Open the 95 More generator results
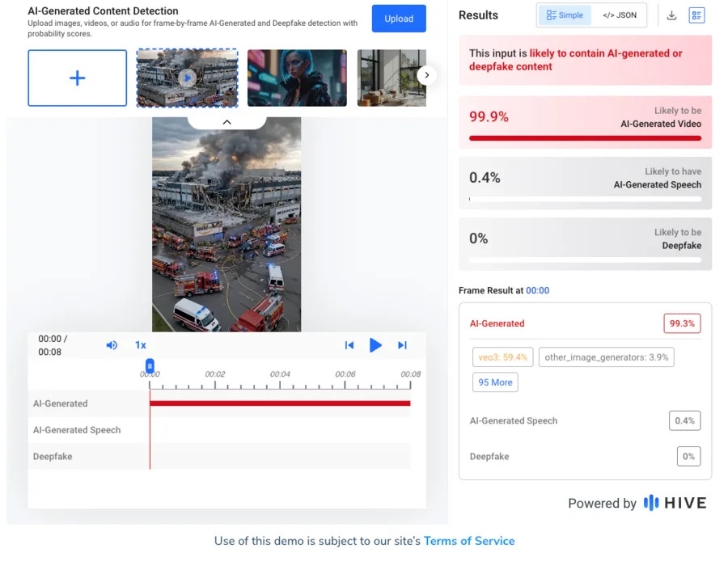 494,382
